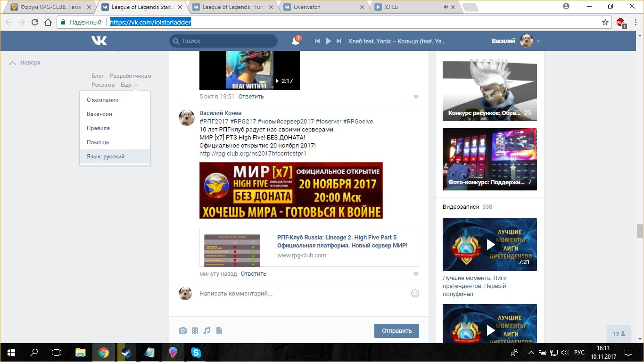Click hashtag #РПГ2017

(x=213, y=121)
